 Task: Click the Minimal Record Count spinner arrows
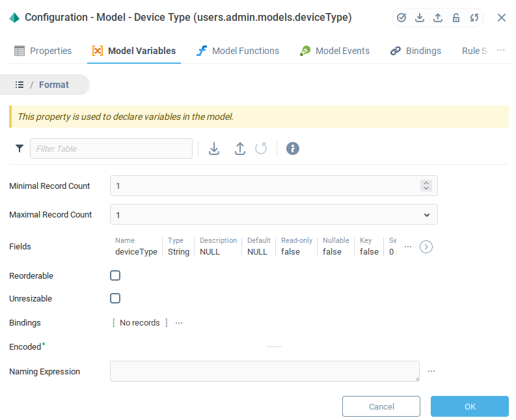[x=426, y=186]
